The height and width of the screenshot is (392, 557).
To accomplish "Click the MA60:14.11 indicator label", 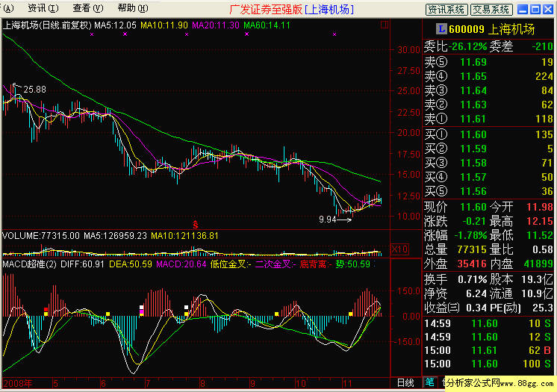I will (267, 25).
